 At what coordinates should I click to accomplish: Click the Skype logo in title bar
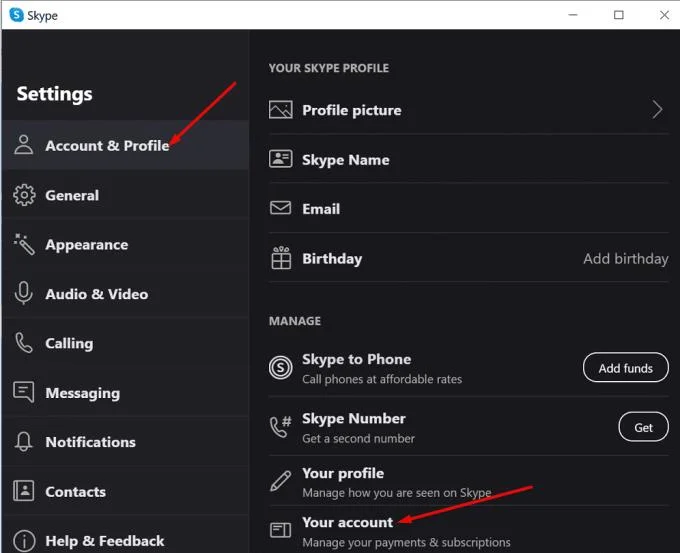(x=16, y=15)
